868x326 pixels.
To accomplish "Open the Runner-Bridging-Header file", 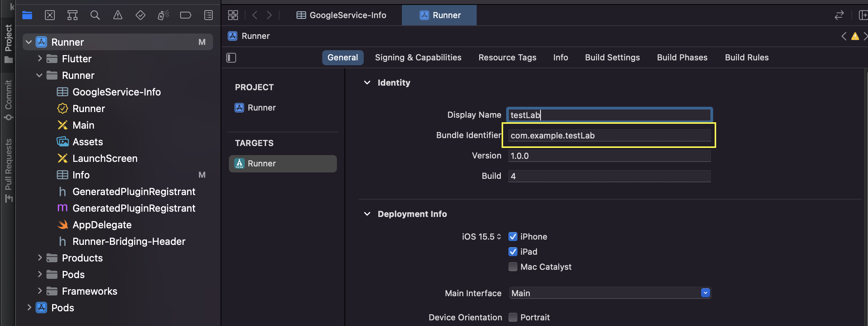I will tap(121, 241).
